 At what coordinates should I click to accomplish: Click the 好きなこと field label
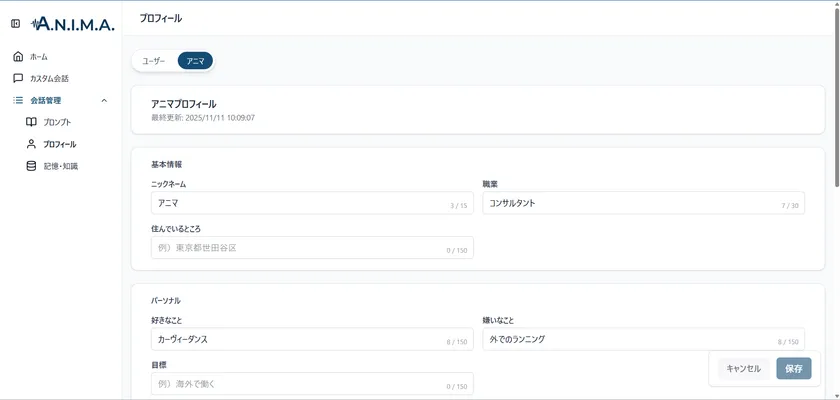coord(167,320)
